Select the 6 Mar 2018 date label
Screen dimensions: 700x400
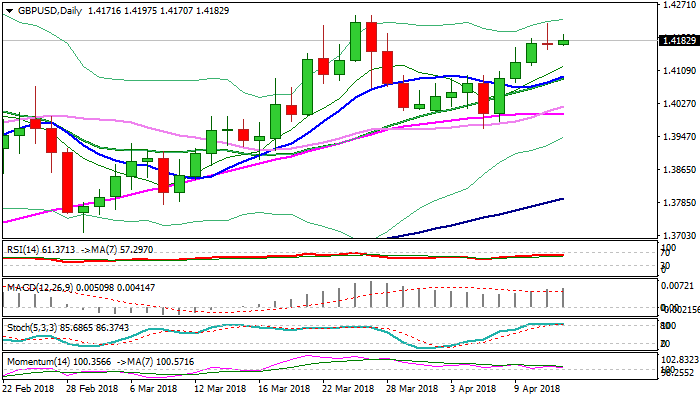click(x=155, y=387)
